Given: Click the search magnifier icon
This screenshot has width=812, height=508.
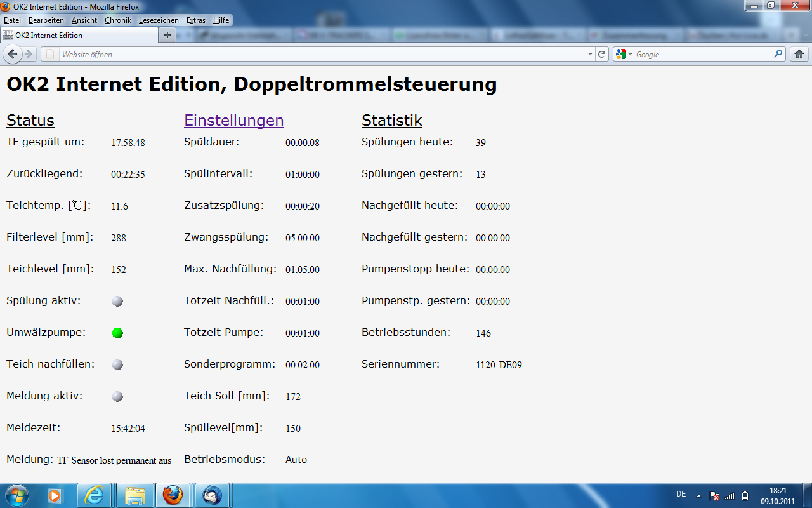Looking at the screenshot, I should coord(778,54).
